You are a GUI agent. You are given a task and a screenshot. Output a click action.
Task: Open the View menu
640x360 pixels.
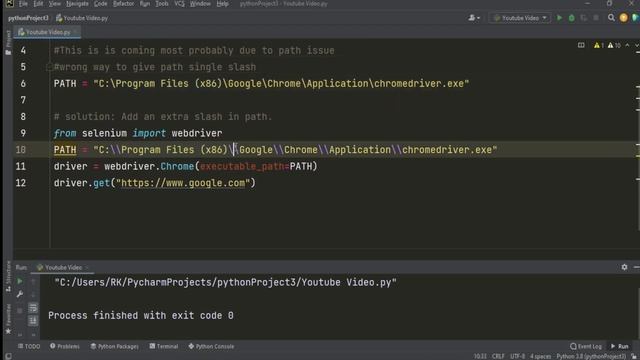click(54, 4)
